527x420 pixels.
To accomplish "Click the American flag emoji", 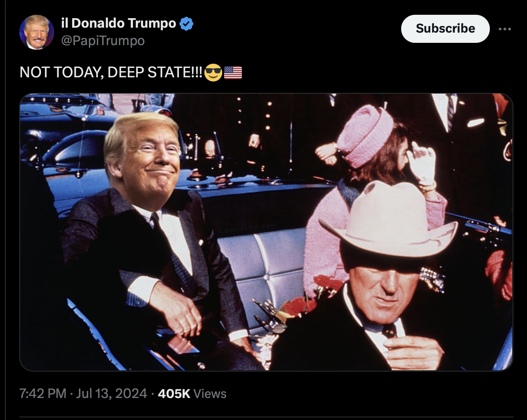I will [x=233, y=72].
